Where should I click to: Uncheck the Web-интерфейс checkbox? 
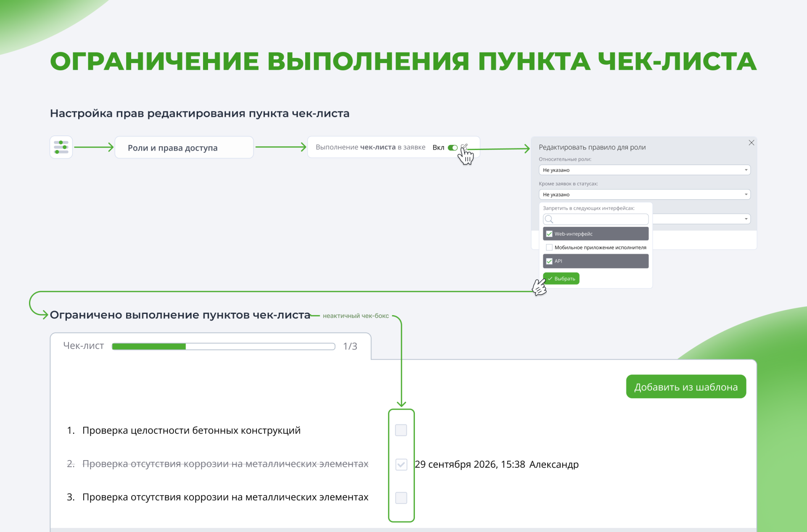pyautogui.click(x=549, y=234)
